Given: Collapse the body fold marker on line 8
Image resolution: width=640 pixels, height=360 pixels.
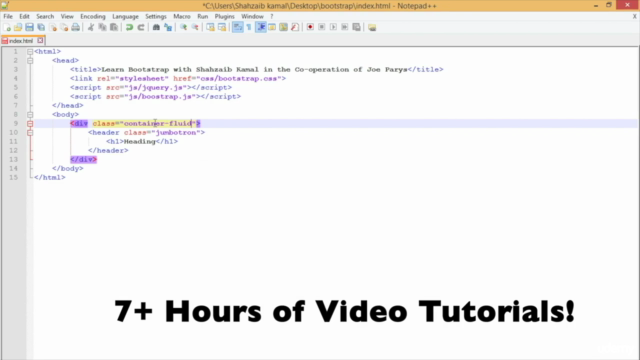Looking at the screenshot, I should point(30,115).
